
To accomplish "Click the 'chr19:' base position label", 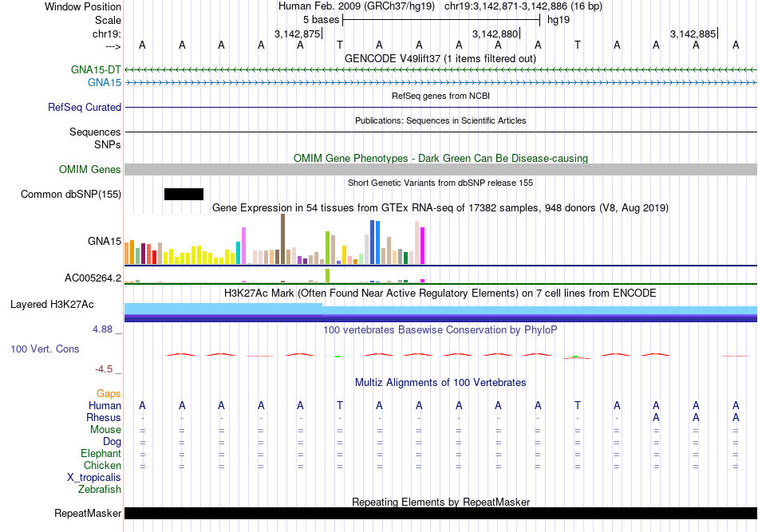I will coord(107,33).
